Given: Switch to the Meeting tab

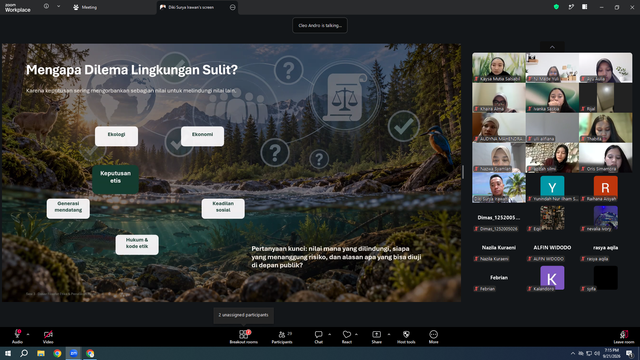Looking at the screenshot, I should pos(85,7).
